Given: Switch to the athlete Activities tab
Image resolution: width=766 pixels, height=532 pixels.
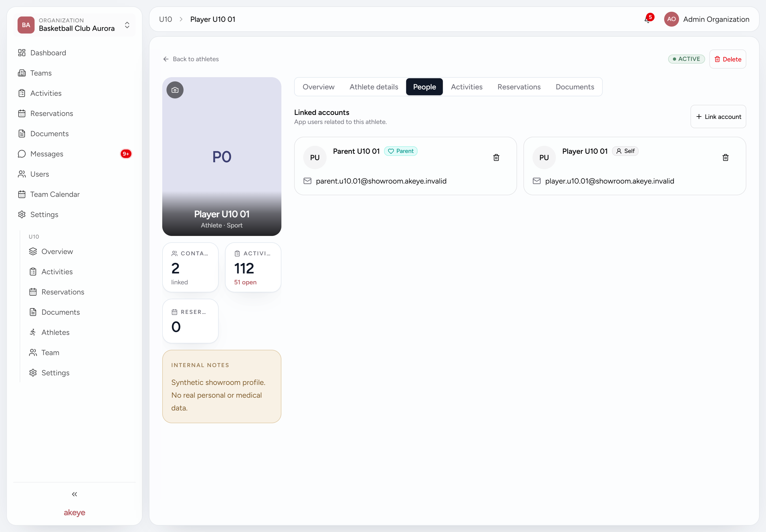Looking at the screenshot, I should click(x=467, y=87).
